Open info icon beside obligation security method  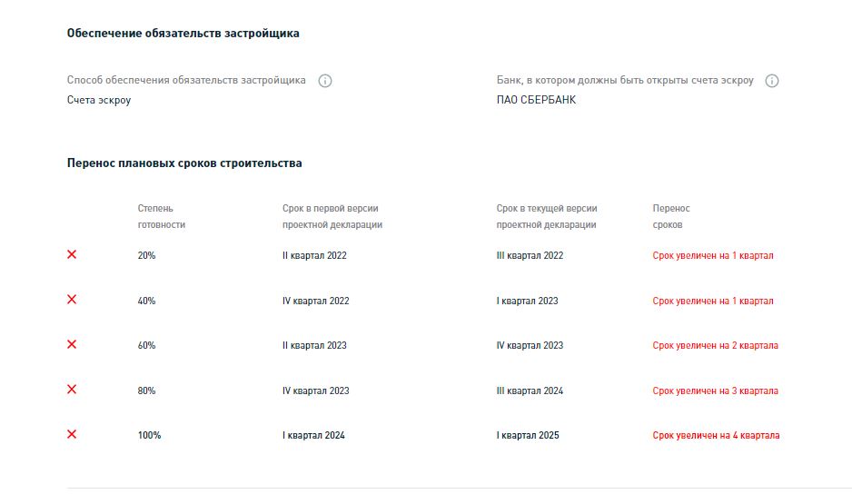(325, 81)
